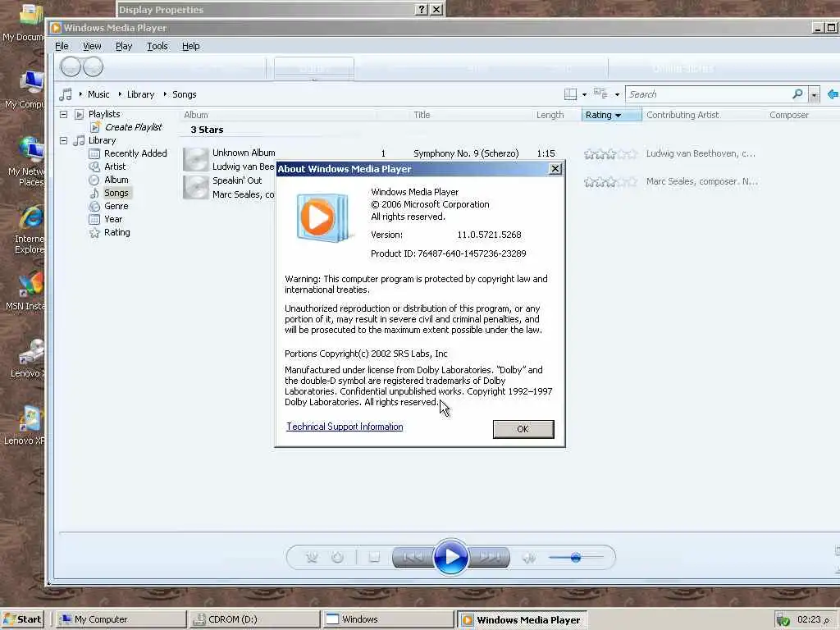Switch to My Computer taskbar window
Screen dimensions: 840x630
point(121,619)
